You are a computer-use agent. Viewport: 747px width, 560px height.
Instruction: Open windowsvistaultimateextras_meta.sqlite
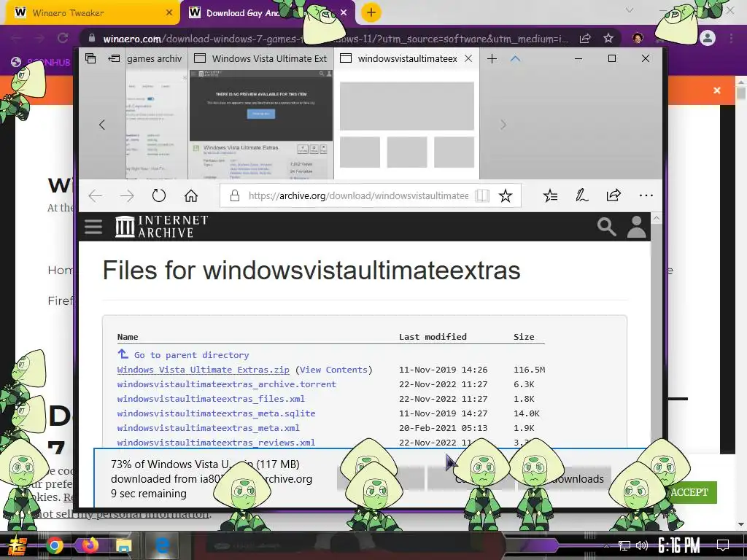[x=216, y=413]
